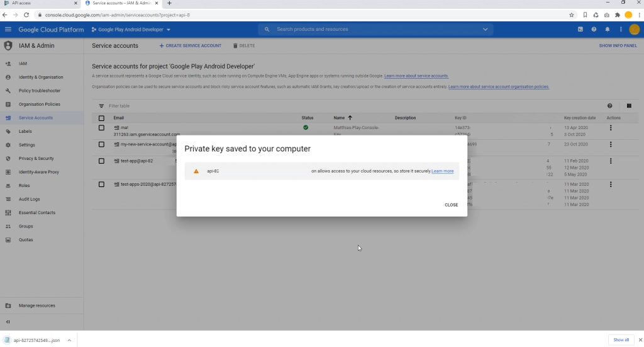Click the Quotas icon in sidebar

coord(8,240)
